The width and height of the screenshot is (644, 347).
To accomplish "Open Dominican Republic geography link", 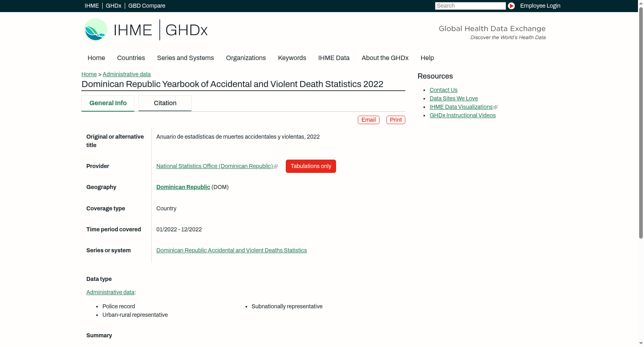I will [x=183, y=187].
